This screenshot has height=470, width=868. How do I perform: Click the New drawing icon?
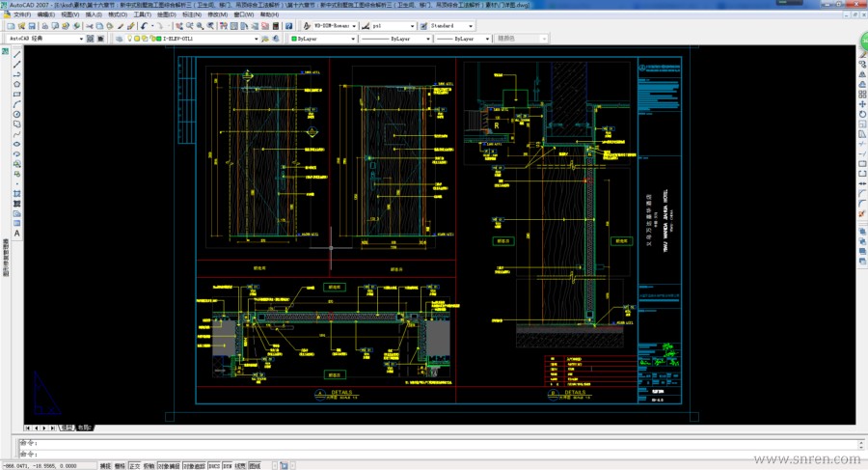coord(11,26)
